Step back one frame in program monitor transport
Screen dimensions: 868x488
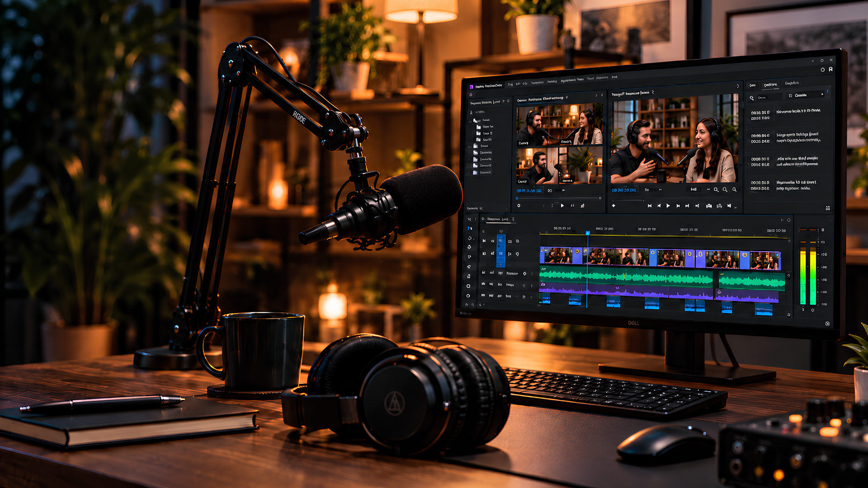click(659, 206)
